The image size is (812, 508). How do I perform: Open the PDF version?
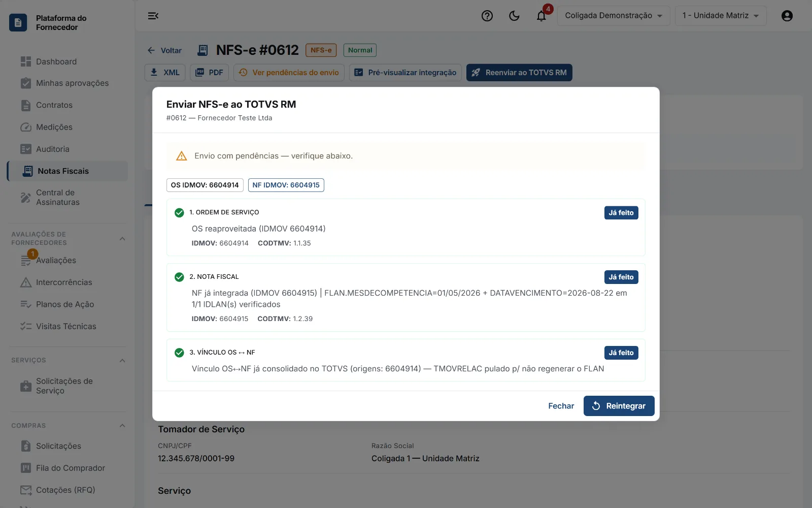tap(210, 73)
